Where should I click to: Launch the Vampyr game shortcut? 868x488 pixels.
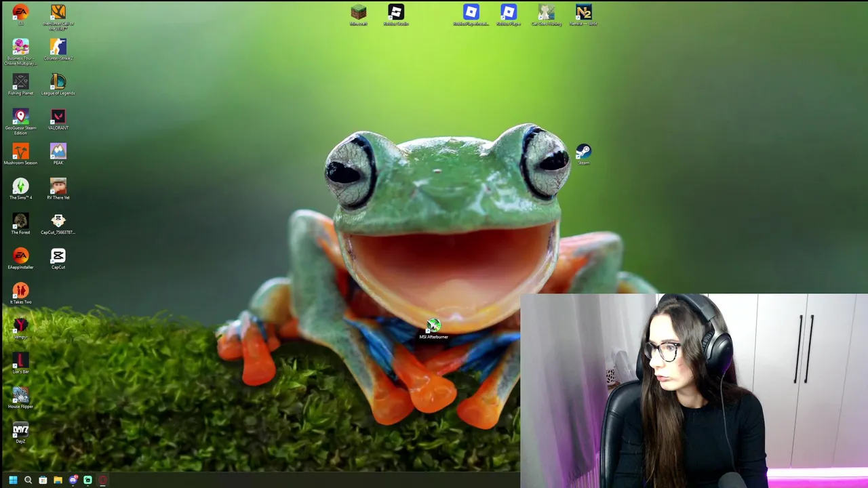coord(20,325)
